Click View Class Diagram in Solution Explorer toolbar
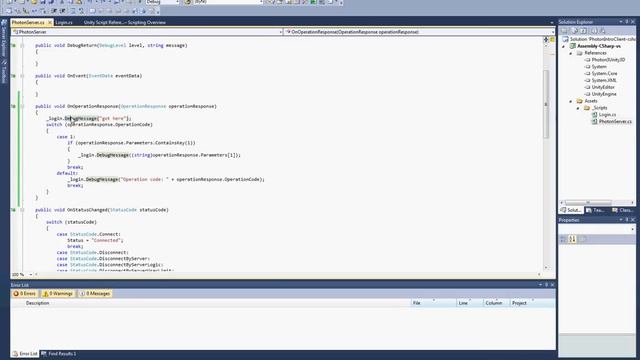 [x=602, y=31]
